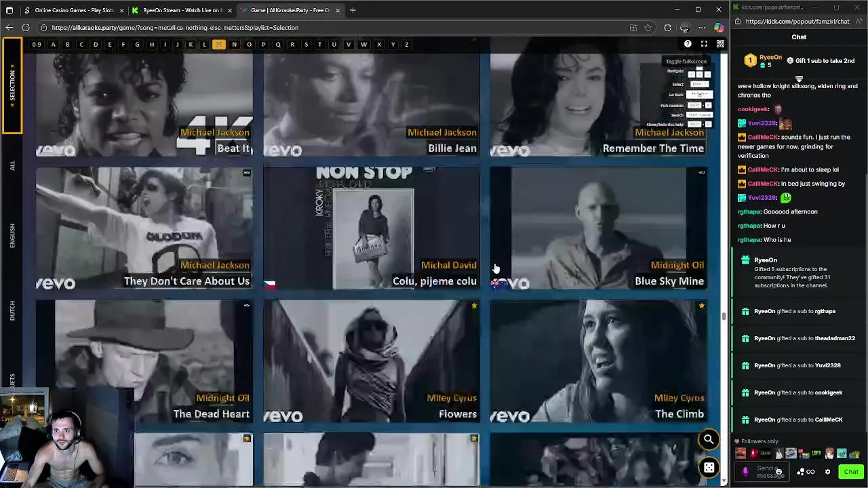This screenshot has height=488, width=868.
Task: Jump to letter N in song list
Action: [234, 44]
